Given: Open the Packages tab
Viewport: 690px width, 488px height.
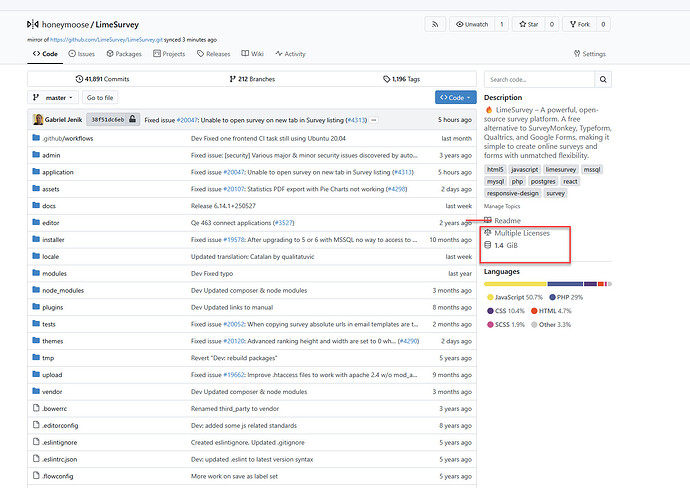Looking at the screenshot, I should click(x=124, y=54).
